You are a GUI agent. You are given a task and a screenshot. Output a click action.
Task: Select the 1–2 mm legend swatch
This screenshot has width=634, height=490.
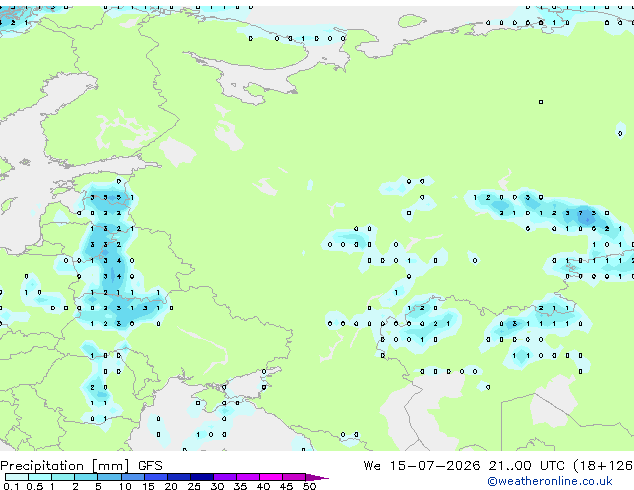click(63, 477)
